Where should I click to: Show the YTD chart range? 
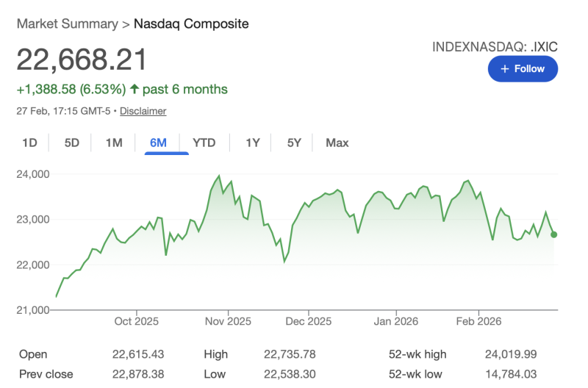click(x=204, y=143)
